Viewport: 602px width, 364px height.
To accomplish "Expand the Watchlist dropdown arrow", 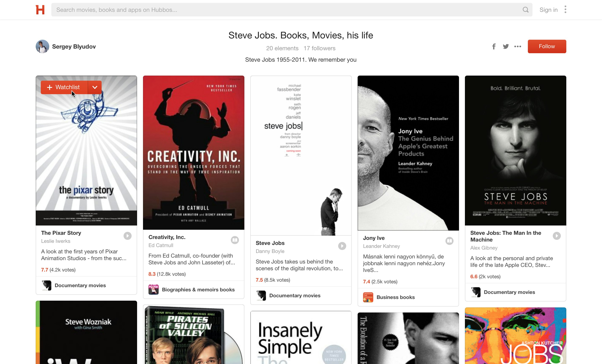I will (95, 87).
